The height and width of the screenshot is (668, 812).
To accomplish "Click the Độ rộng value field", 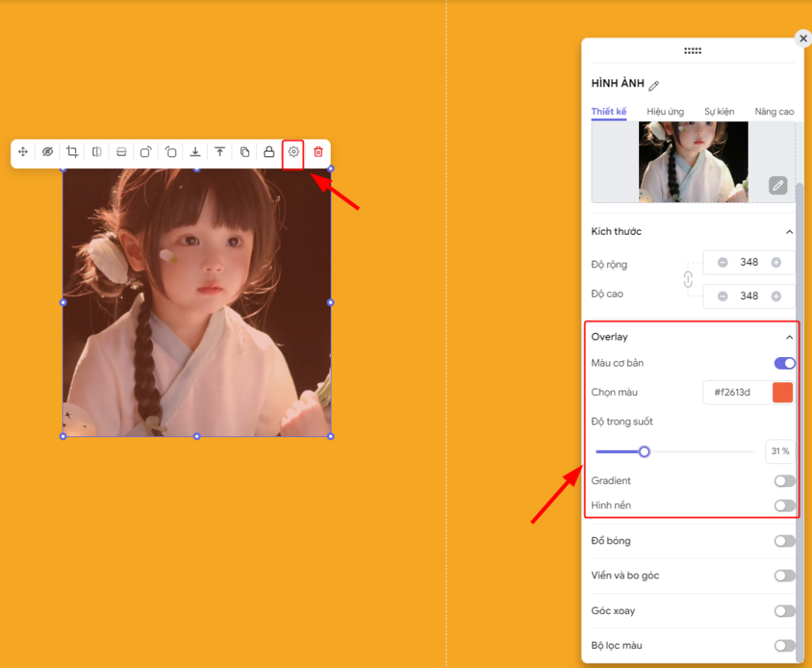I will click(x=749, y=263).
